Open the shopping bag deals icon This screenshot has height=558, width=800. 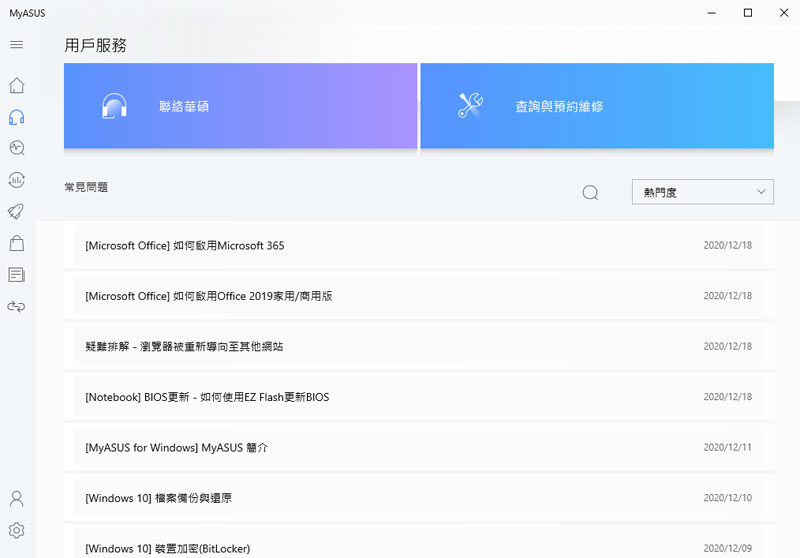[16, 243]
